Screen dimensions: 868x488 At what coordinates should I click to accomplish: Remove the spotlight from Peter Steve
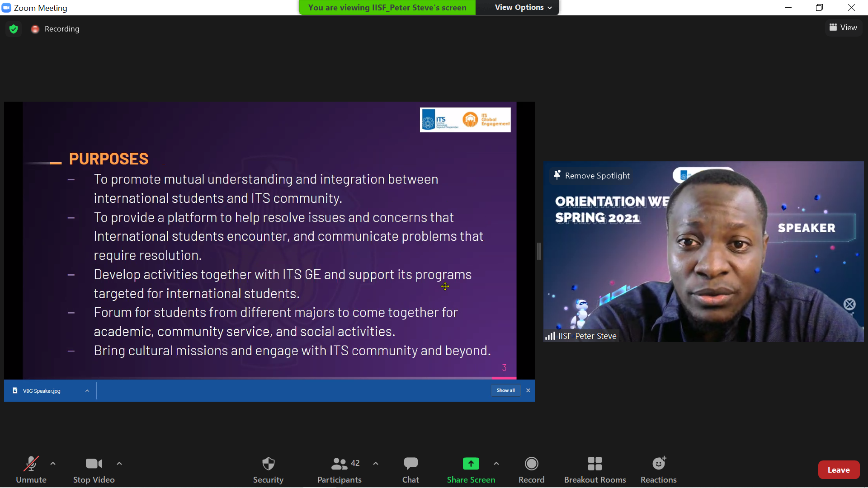pos(592,175)
